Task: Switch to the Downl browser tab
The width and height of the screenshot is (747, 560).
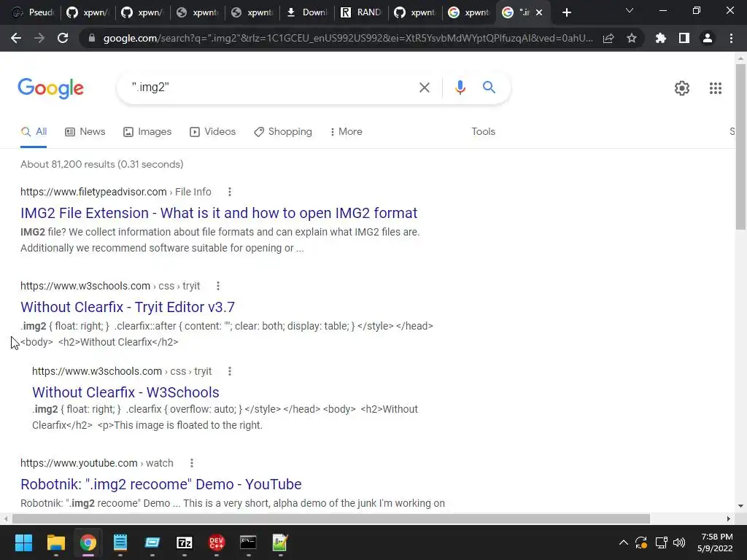Action: [306, 13]
